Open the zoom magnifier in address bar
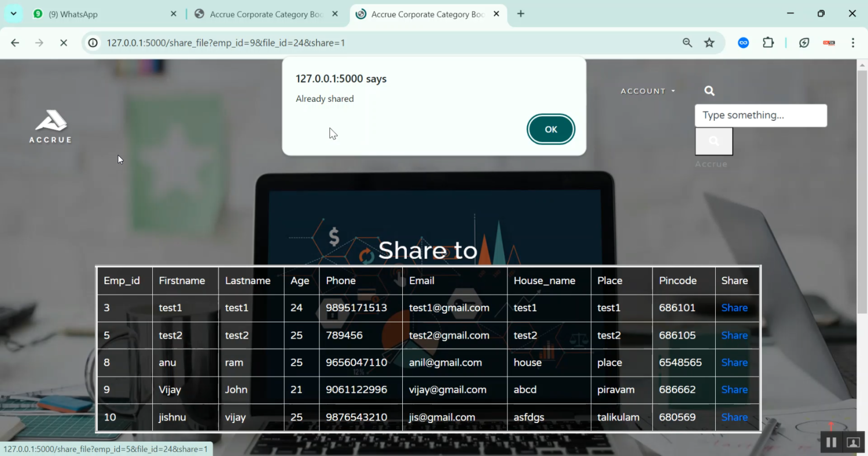 (687, 43)
